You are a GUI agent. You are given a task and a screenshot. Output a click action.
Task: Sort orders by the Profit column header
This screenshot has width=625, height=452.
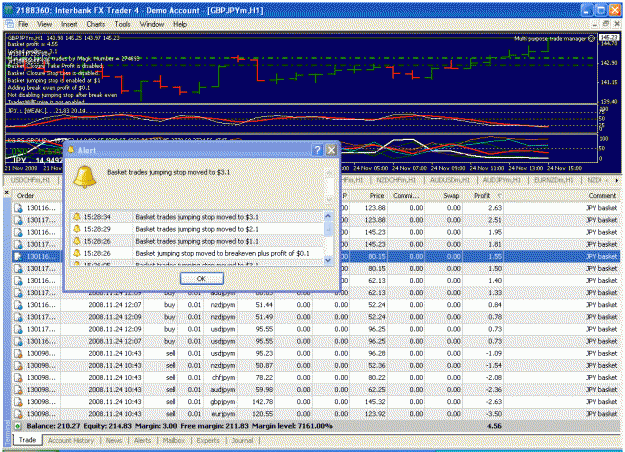[483, 196]
